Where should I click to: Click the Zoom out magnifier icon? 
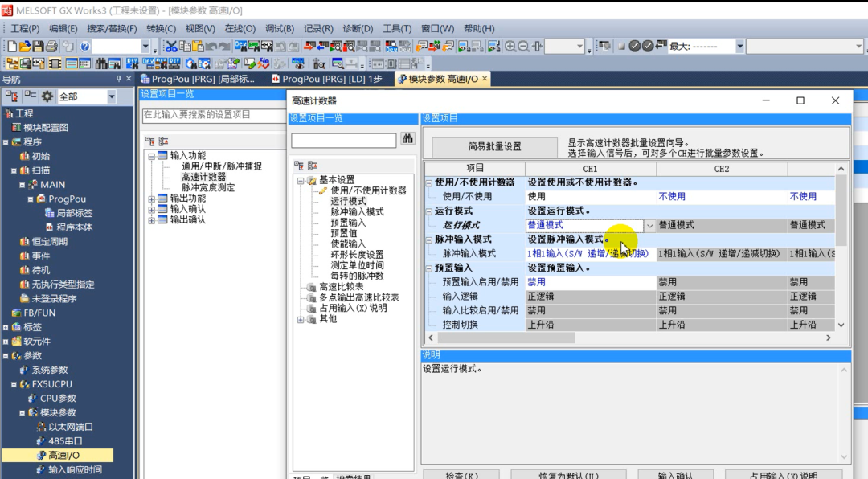coord(524,47)
